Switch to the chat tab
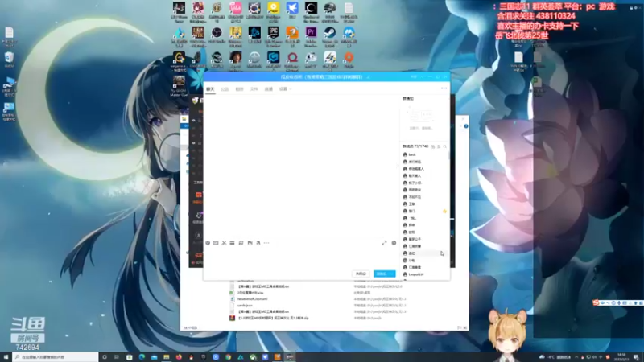 (210, 89)
